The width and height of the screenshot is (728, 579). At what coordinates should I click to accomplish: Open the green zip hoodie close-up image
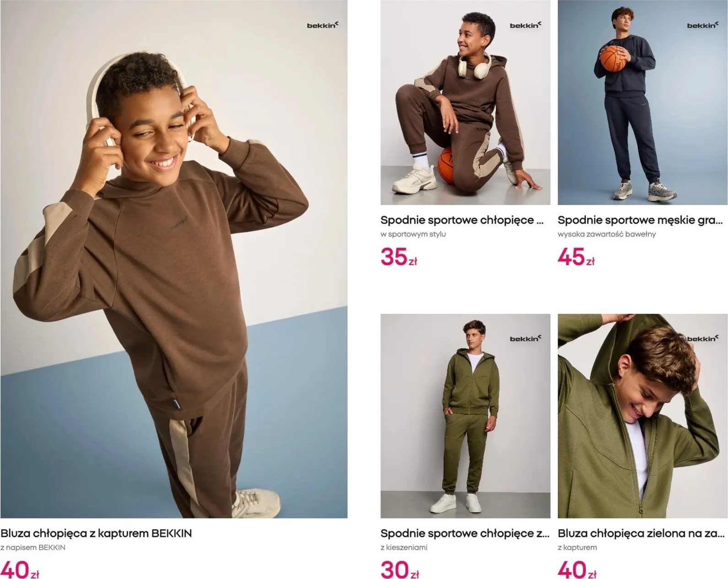642,416
